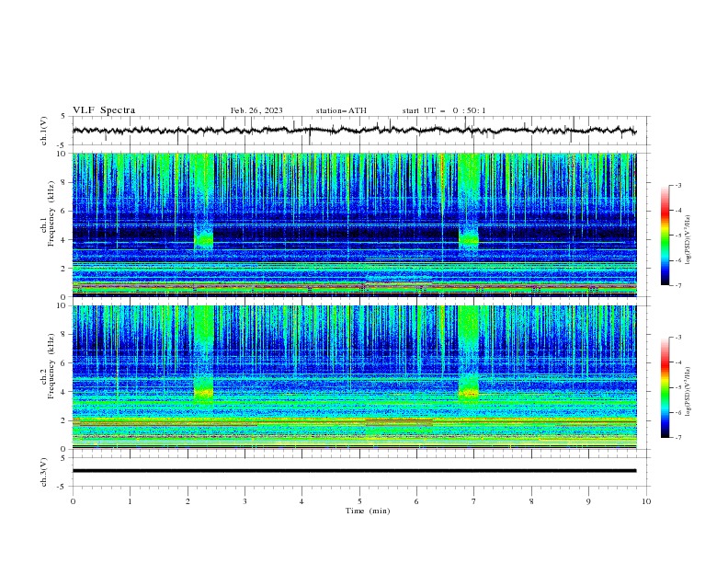Viewport: 728px width, 563px height.
Task: Click the "-7" tick on ch.1 colorbar
Action: [x=677, y=285]
